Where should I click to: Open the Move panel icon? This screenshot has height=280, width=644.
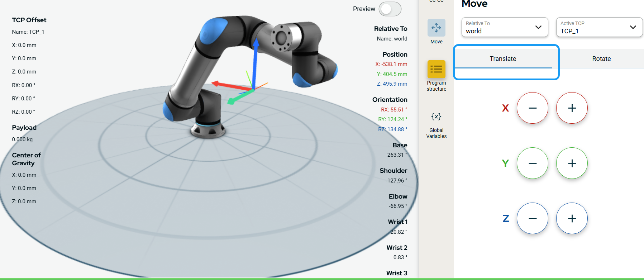(436, 28)
